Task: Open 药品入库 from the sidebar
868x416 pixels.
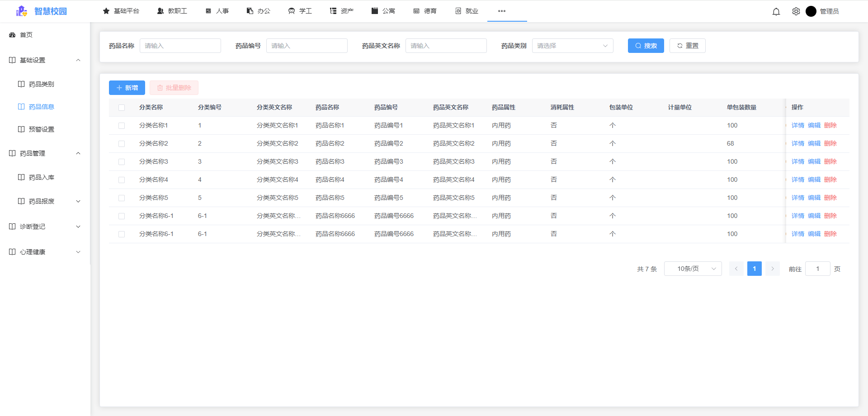Action: coord(41,177)
